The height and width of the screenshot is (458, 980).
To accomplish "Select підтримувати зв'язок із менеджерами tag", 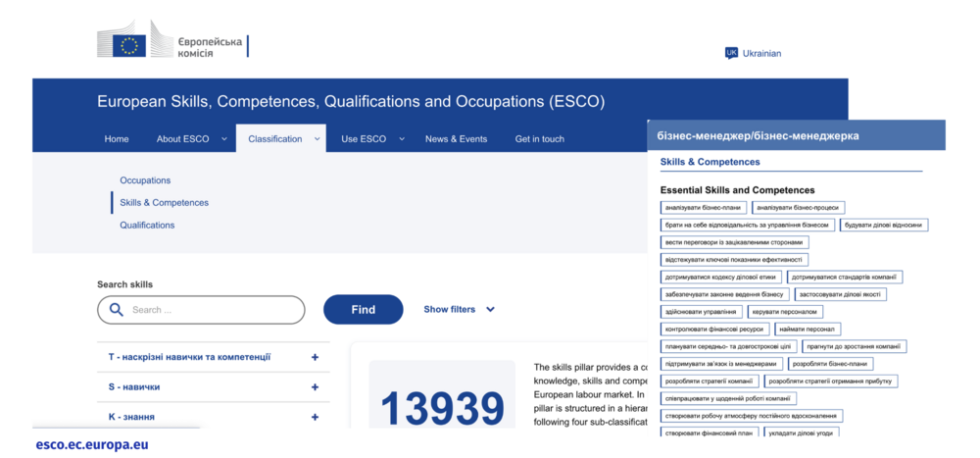I will coord(721,364).
